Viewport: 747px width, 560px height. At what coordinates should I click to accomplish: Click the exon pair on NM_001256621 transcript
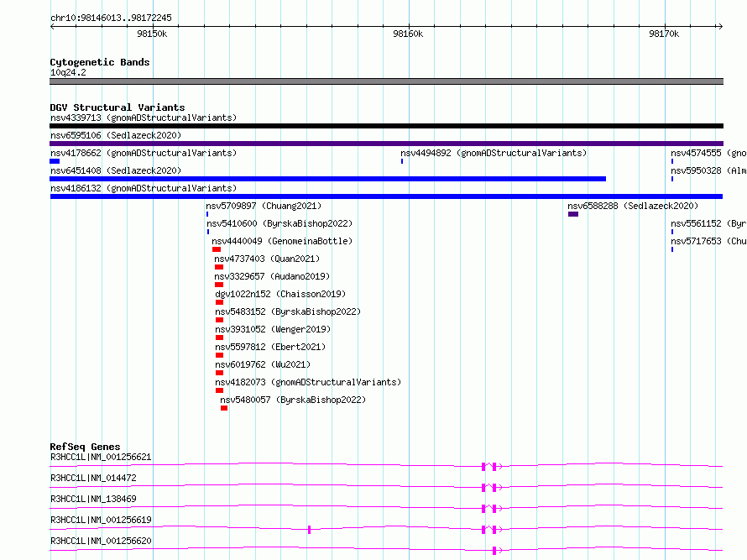(x=489, y=467)
